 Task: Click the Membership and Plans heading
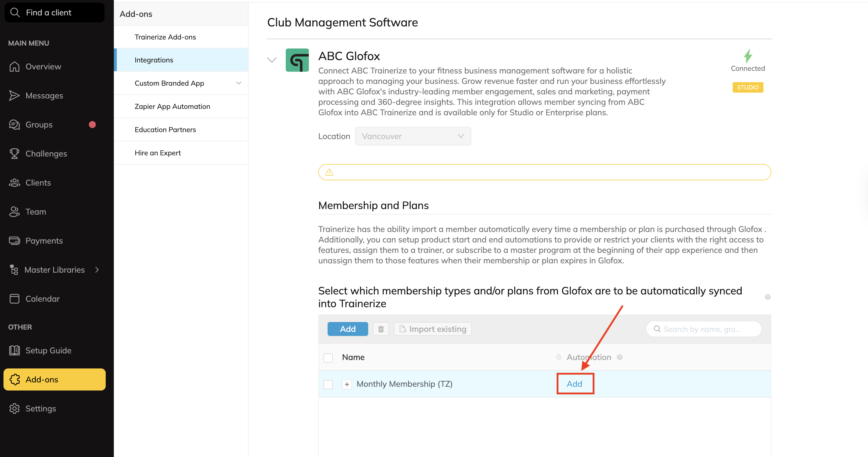click(373, 206)
